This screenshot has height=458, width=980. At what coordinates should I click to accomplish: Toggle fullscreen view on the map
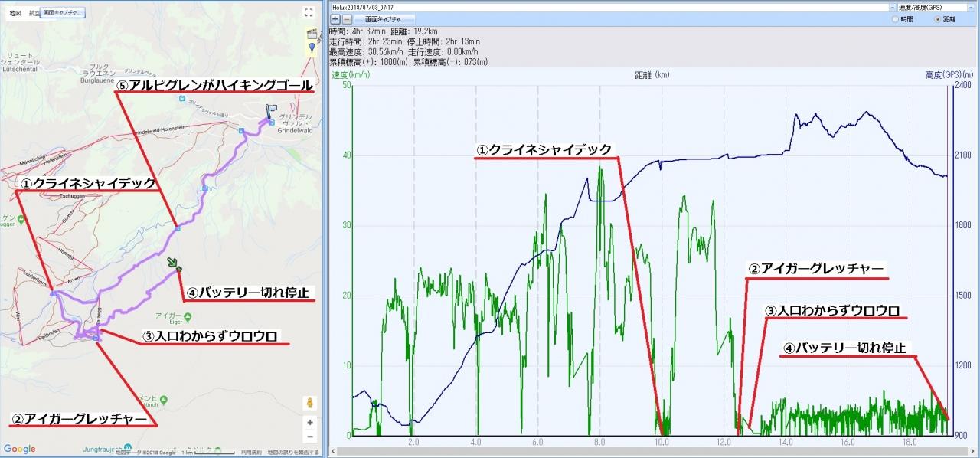(309, 12)
